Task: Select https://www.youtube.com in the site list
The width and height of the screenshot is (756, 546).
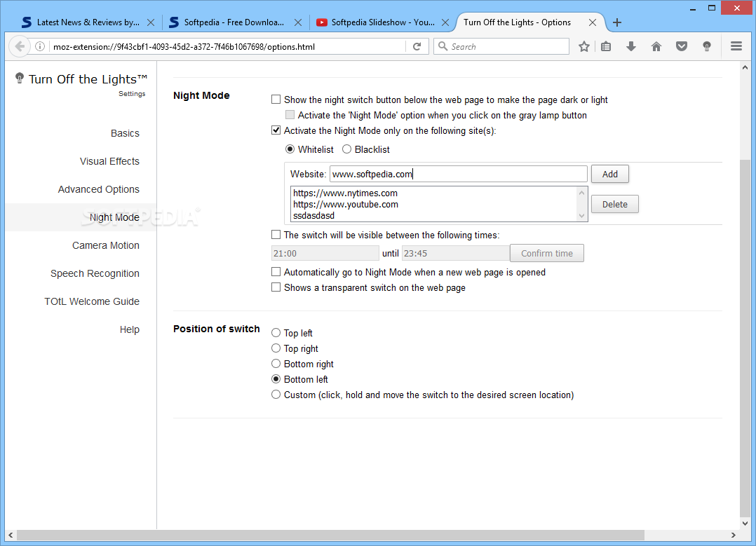Action: pos(346,205)
